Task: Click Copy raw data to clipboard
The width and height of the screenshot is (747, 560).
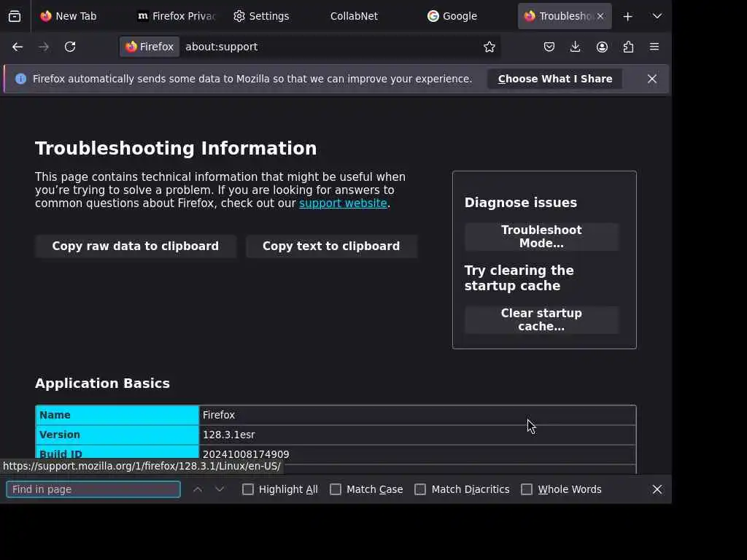Action: (x=135, y=246)
